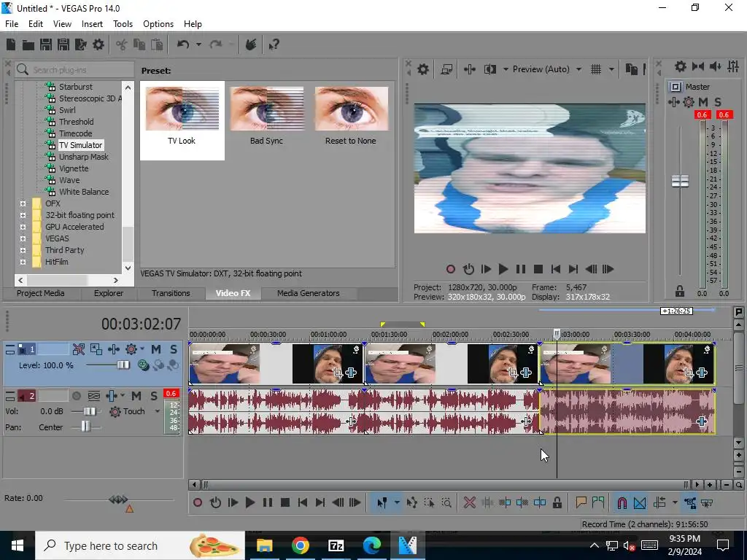Open Event Pan/Crop on the last video clip
Screen dimensions: 747x560
[688, 373]
